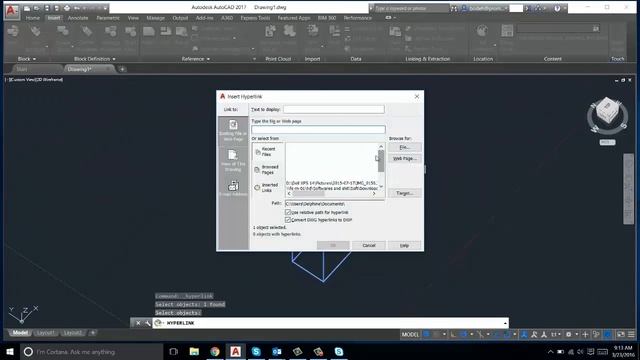The width and height of the screenshot is (640, 360).
Task: Click the Task View icon on taskbar
Action: point(173,351)
